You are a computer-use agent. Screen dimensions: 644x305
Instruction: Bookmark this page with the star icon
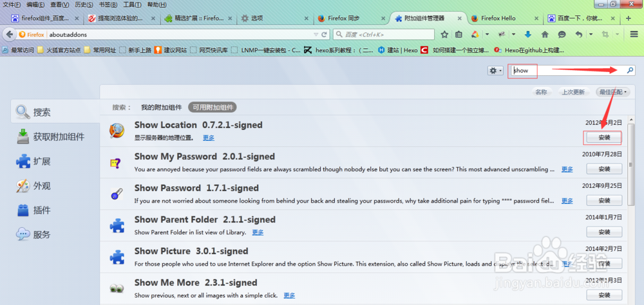pyautogui.click(x=444, y=35)
